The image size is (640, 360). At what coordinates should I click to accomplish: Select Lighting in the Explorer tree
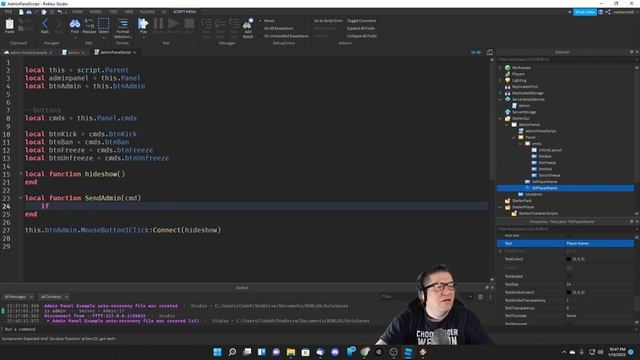(x=519, y=80)
